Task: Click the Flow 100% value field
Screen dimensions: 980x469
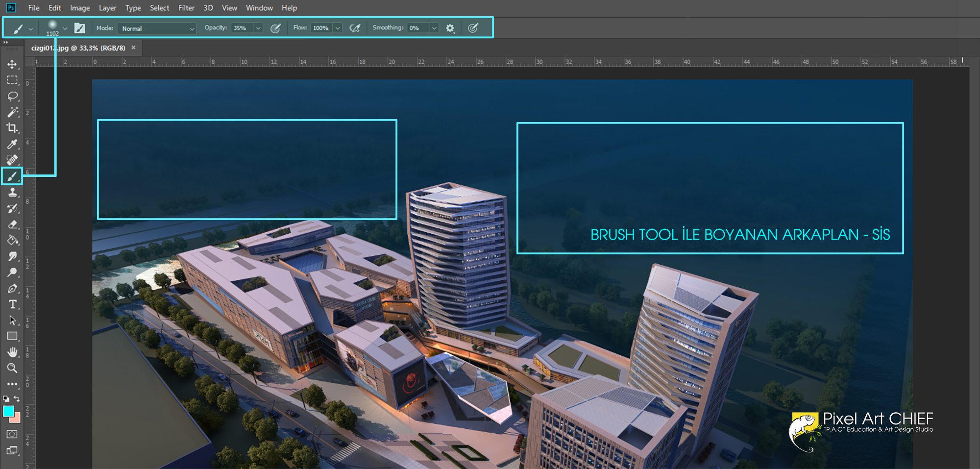Action: [x=321, y=28]
